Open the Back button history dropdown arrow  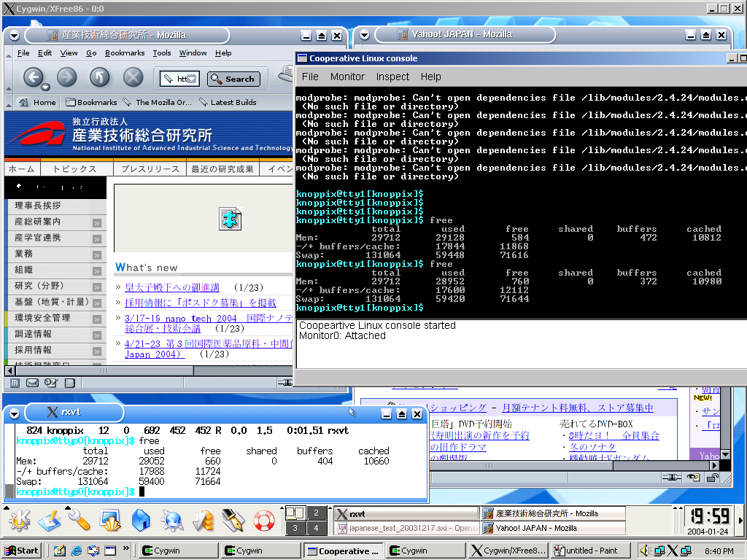click(x=45, y=87)
